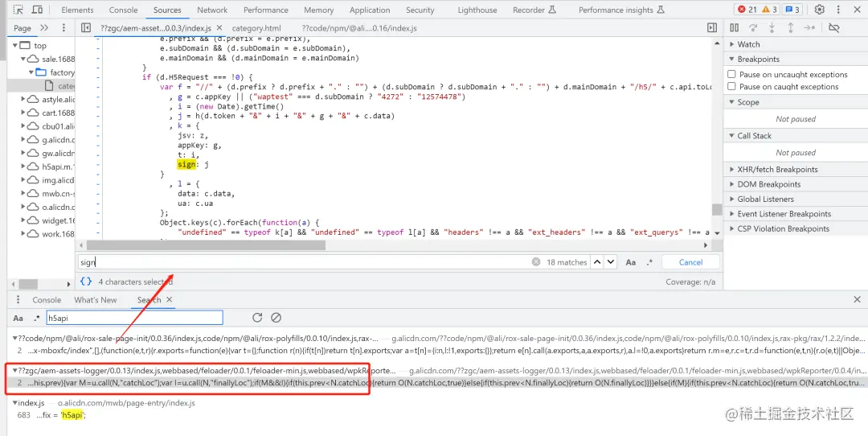
Task: Close the bottom drawer panel
Action: click(x=857, y=300)
